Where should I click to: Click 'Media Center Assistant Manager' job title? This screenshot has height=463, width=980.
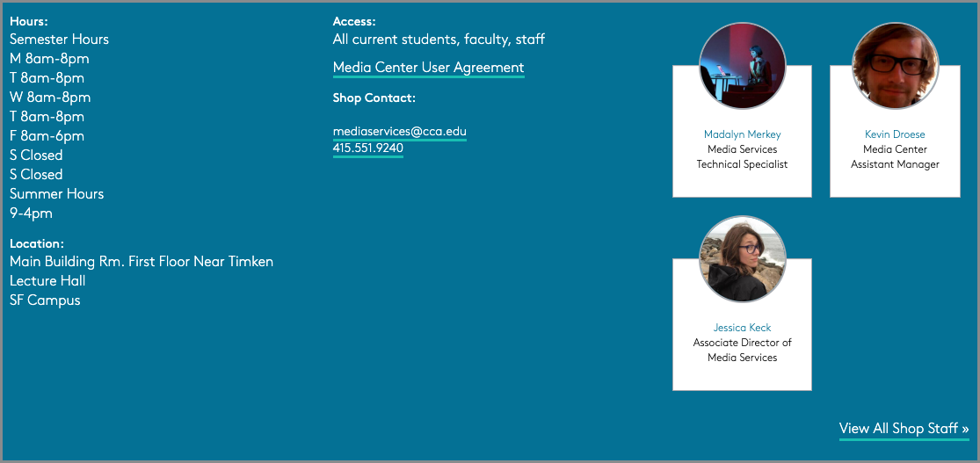[x=895, y=157]
